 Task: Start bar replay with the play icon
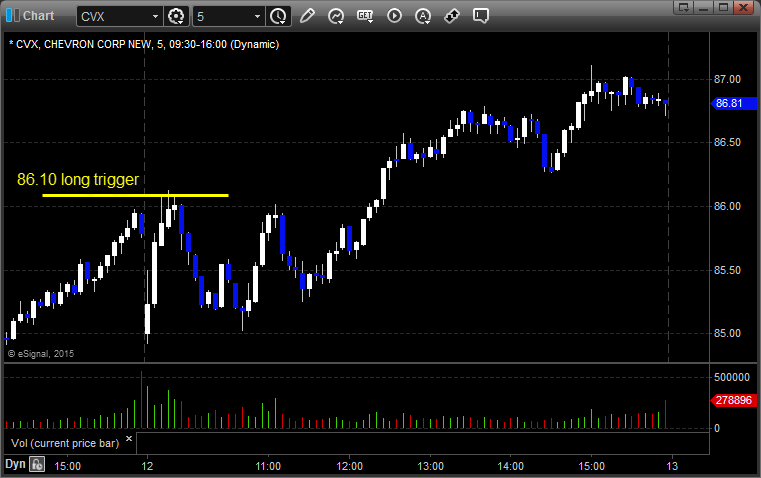tap(394, 16)
